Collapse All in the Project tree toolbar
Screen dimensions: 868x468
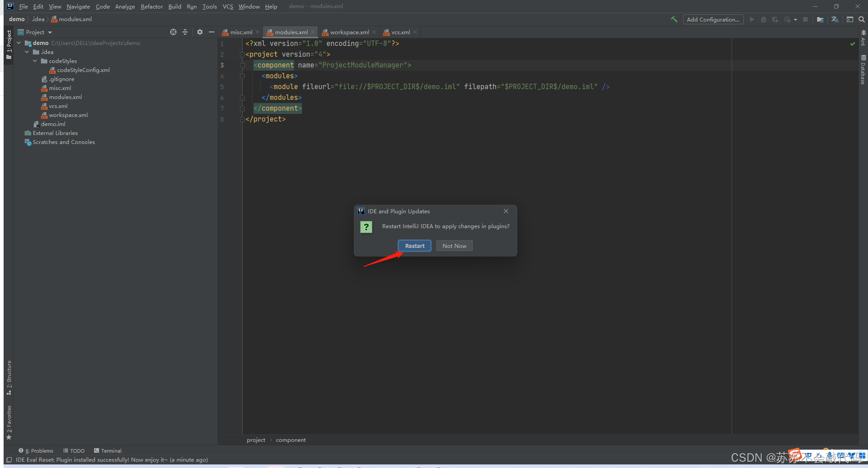click(185, 32)
